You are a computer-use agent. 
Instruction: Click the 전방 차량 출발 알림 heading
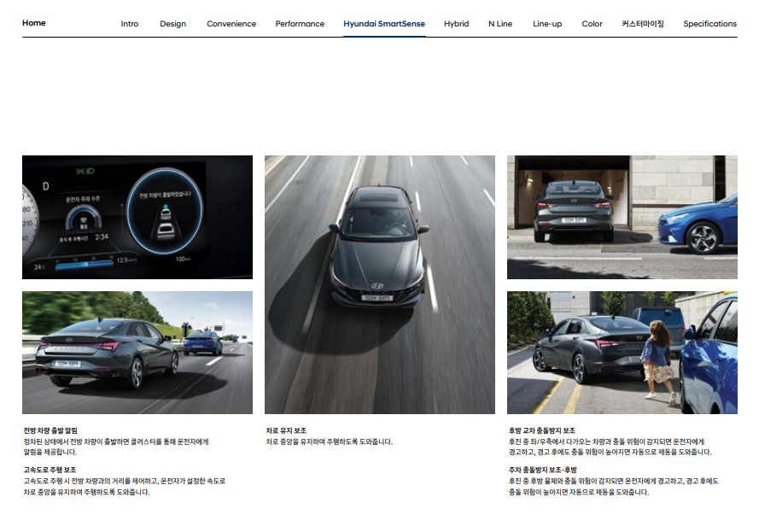click(x=50, y=430)
